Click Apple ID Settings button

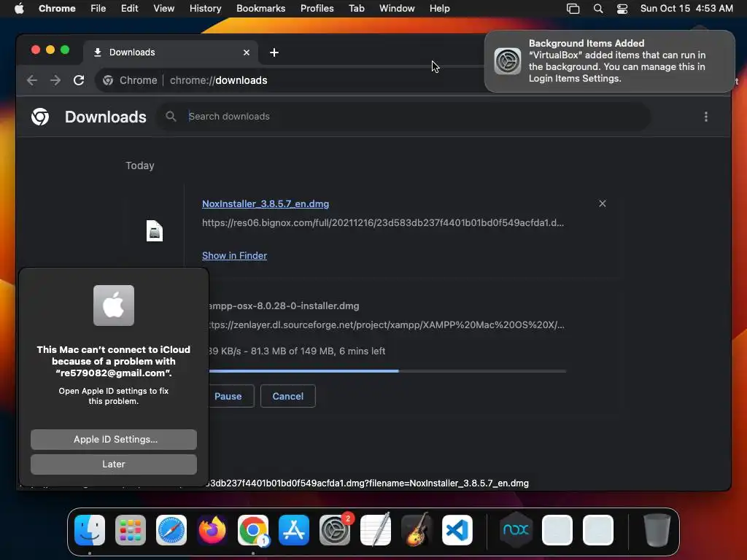(113, 440)
